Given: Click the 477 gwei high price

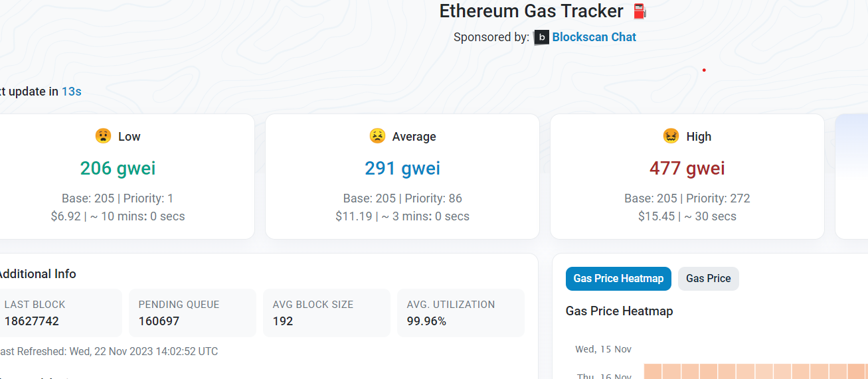Looking at the screenshot, I should (x=687, y=169).
